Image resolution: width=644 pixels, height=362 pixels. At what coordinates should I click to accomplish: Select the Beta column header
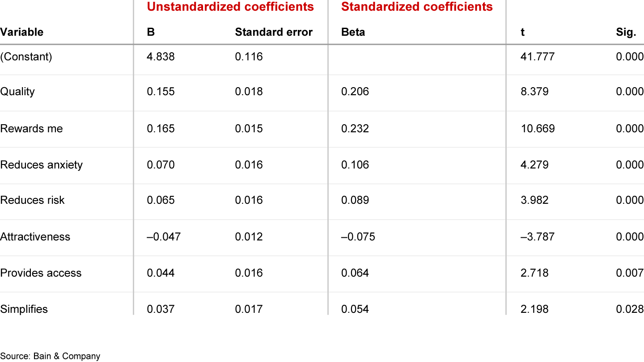pyautogui.click(x=353, y=32)
